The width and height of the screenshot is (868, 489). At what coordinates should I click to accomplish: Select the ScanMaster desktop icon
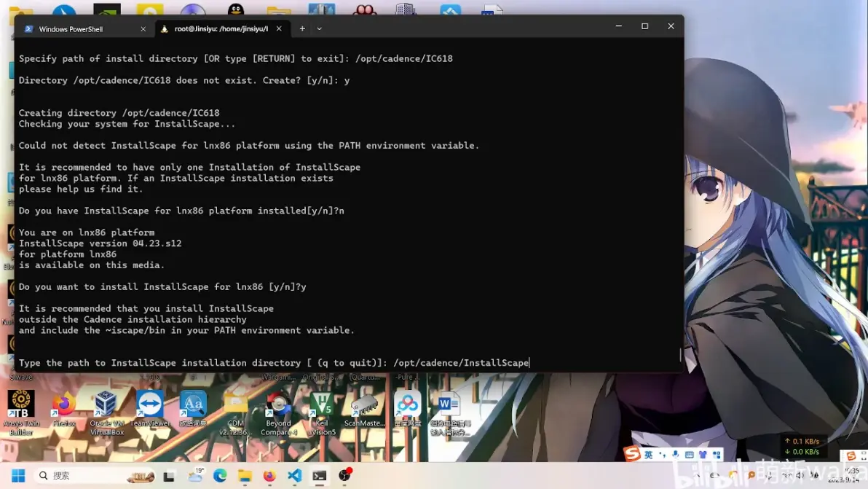pos(364,410)
